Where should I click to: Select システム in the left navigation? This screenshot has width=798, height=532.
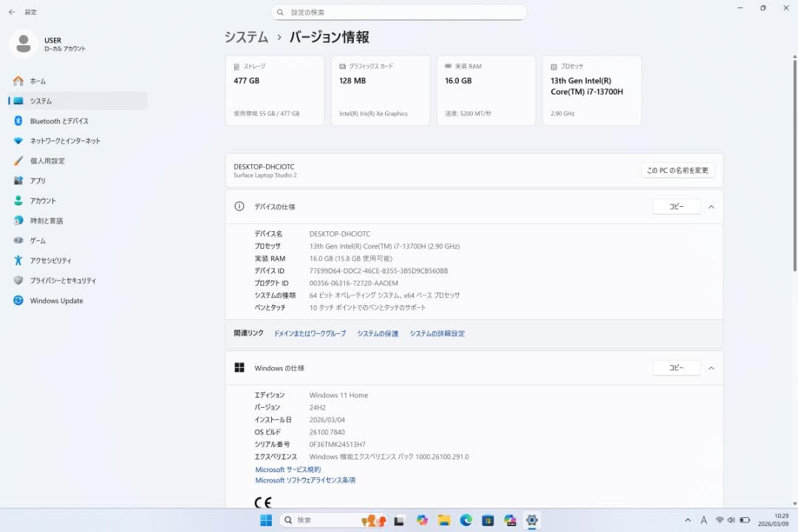[x=78, y=100]
